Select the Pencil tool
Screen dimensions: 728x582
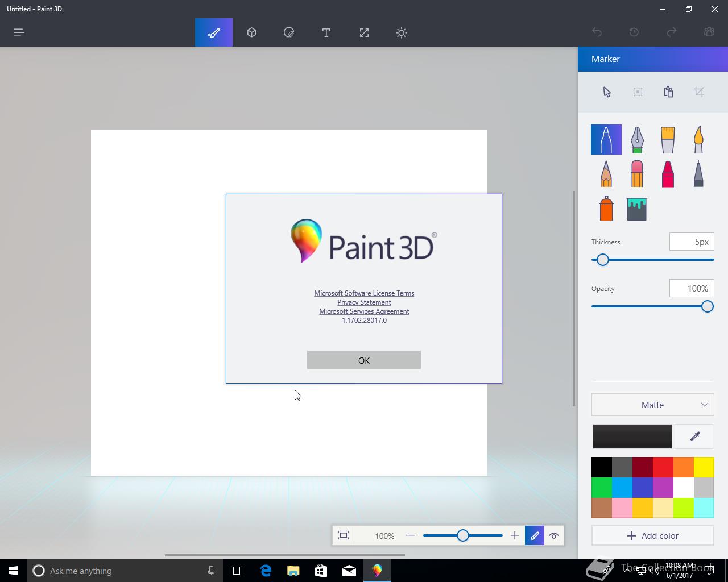(606, 173)
